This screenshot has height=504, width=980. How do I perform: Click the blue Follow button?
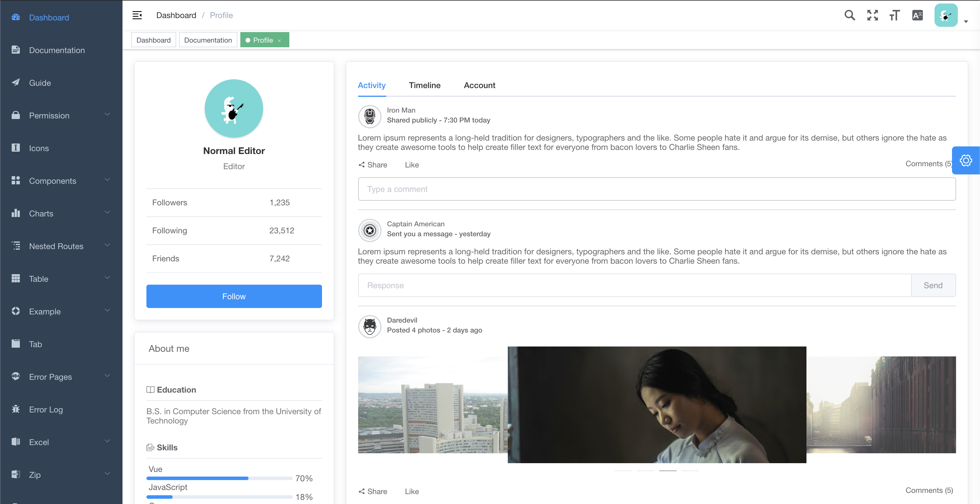pos(234,296)
